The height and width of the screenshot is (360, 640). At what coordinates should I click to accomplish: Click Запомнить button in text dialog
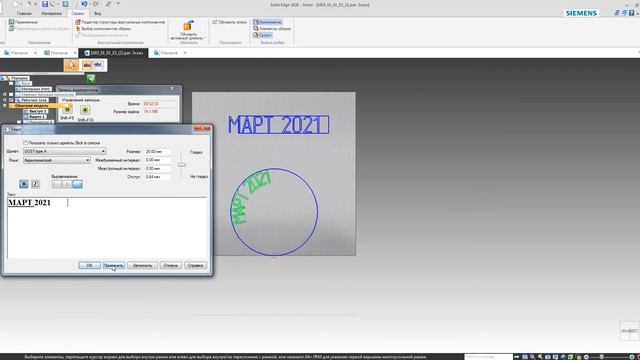click(x=142, y=265)
